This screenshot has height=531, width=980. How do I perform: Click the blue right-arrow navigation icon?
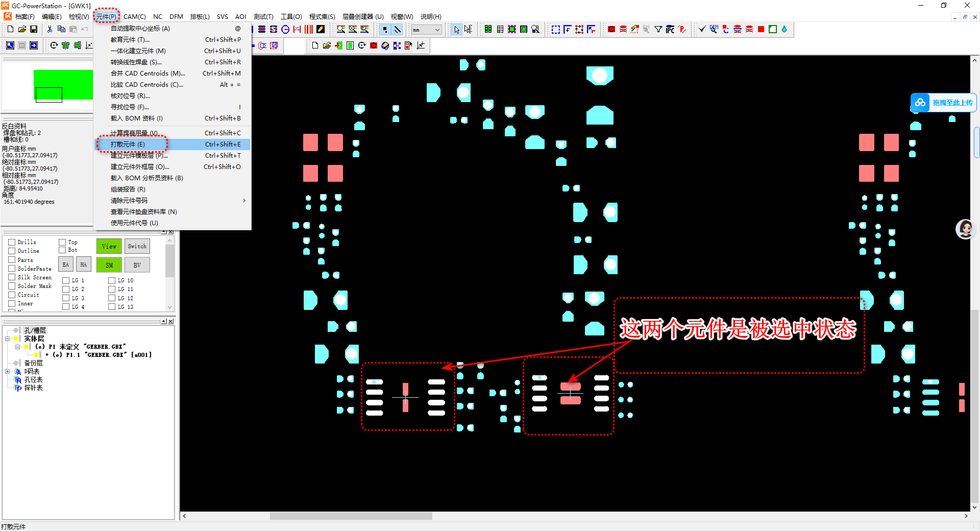[34, 45]
